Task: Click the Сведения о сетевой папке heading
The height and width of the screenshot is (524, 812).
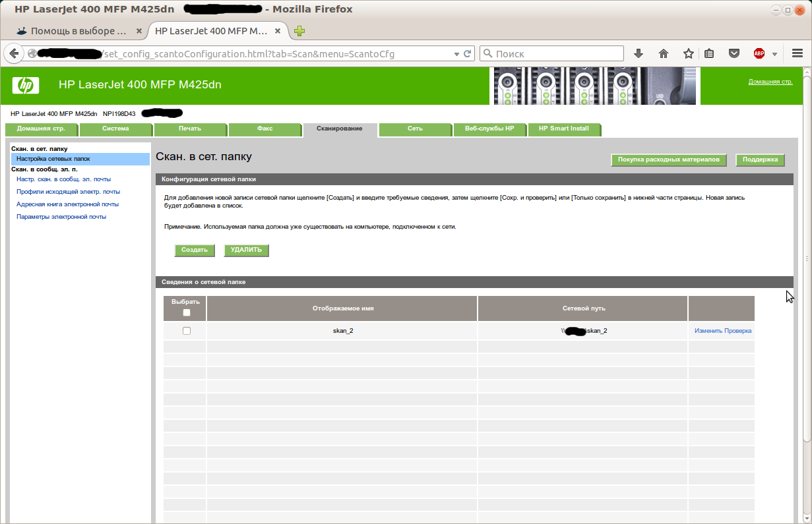Action: (474, 282)
